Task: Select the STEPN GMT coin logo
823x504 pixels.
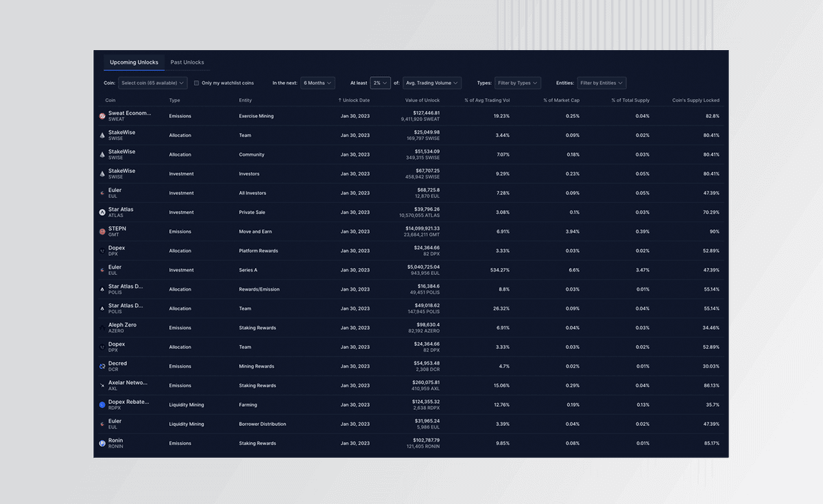Action: pyautogui.click(x=102, y=231)
